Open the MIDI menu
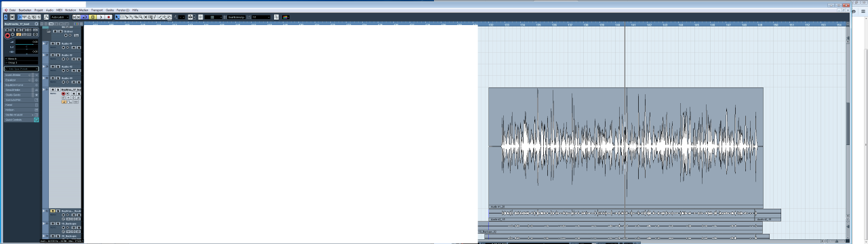Screen dimensions: 868x244 tap(60, 10)
